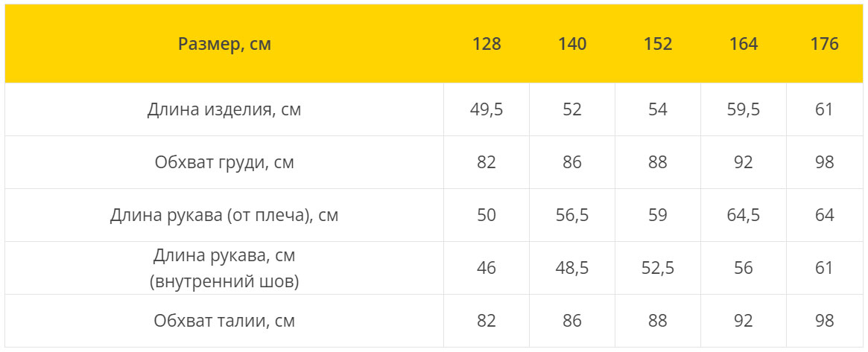This screenshot has height=352, width=868.
Task: Select the 56,5 sleeve length cell
Action: [572, 215]
